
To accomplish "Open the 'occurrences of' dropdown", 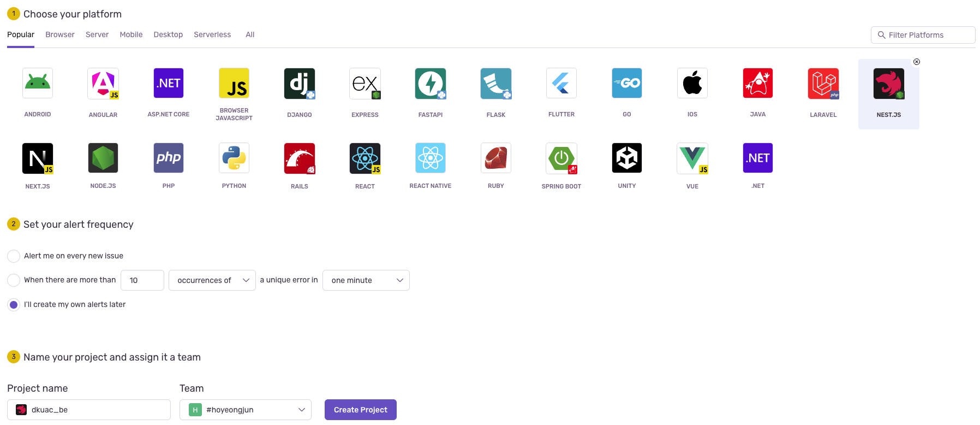I will pos(212,280).
